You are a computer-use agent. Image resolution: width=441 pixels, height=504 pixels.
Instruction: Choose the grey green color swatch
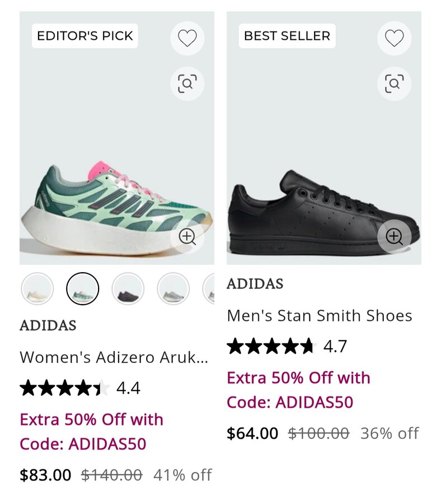(173, 289)
